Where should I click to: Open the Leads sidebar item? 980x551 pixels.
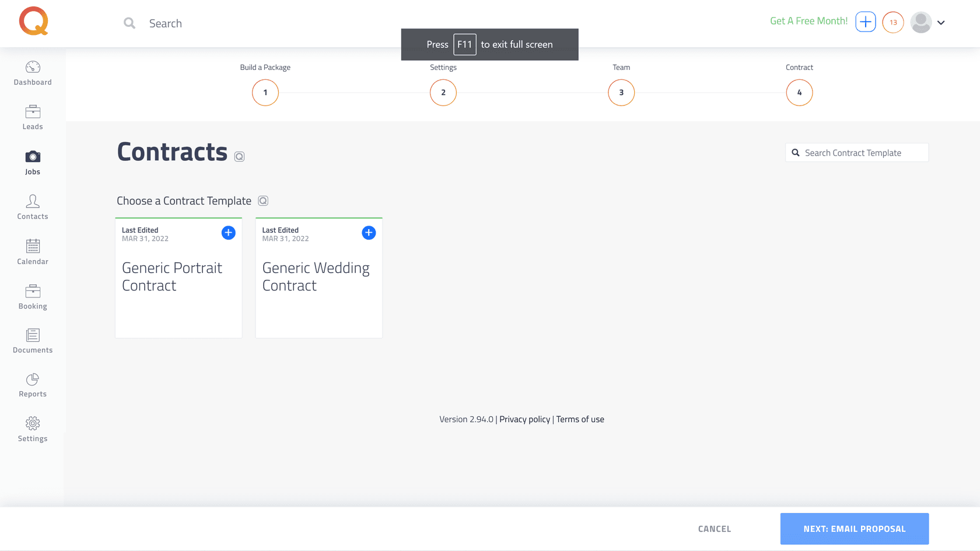[x=33, y=118]
